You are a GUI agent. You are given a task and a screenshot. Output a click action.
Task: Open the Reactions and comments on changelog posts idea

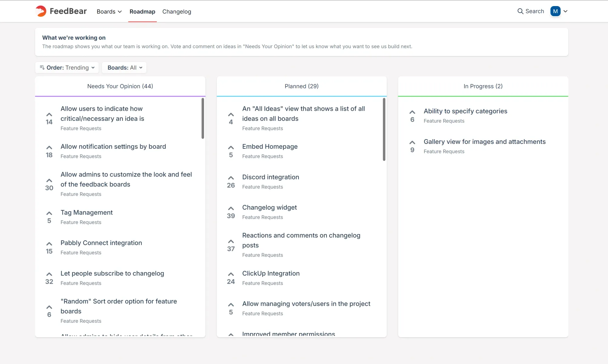(301, 240)
